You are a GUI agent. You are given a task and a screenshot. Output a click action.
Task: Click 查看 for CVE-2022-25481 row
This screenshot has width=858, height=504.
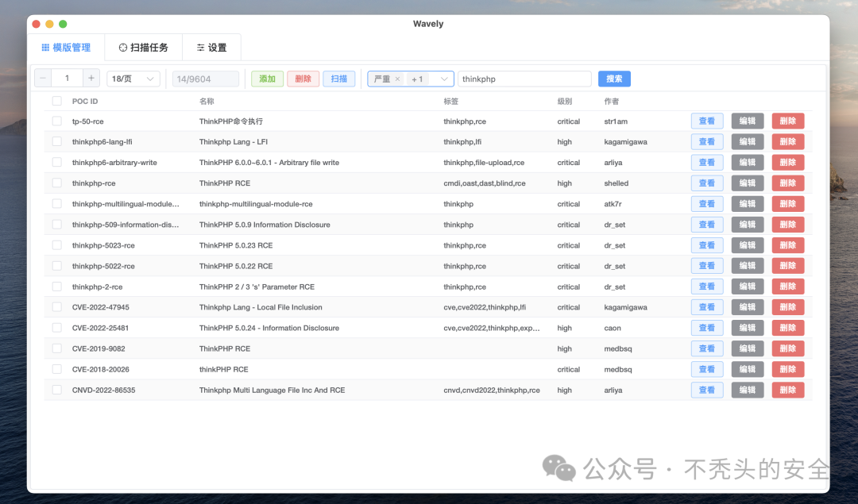[x=707, y=328]
